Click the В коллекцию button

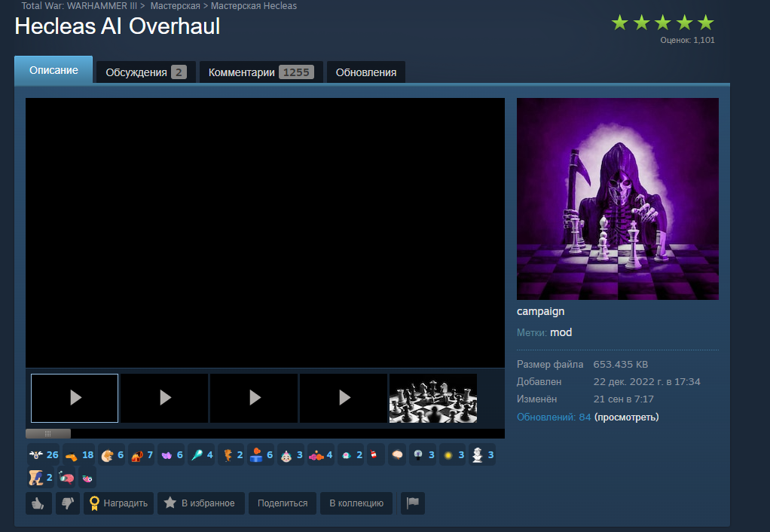pyautogui.click(x=356, y=503)
